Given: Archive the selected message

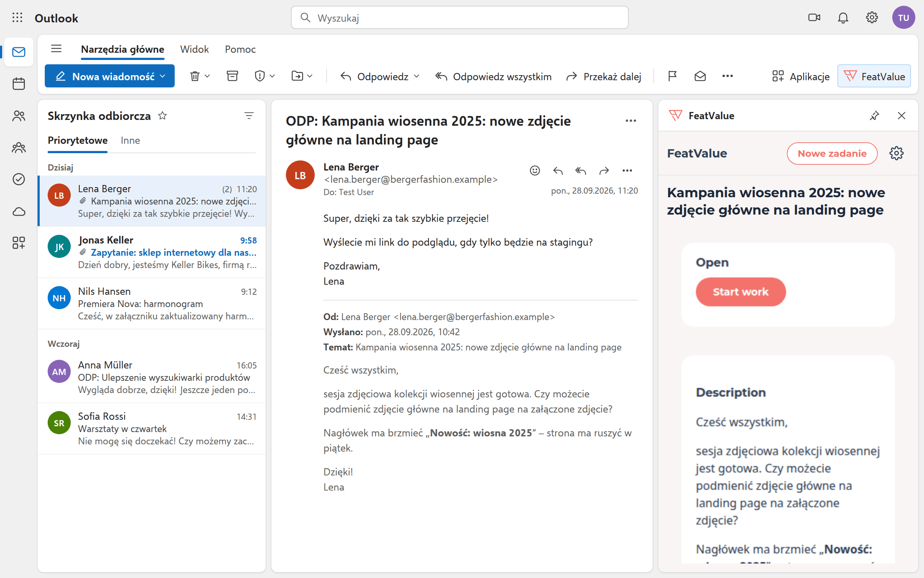Looking at the screenshot, I should pos(232,76).
